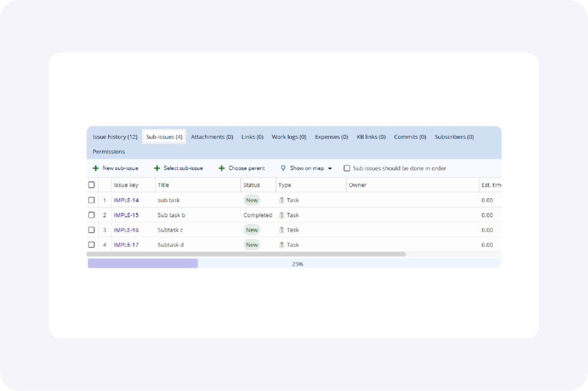Open the Subscribers (0) tab
Image resolution: width=588 pixels, height=391 pixels.
(455, 137)
